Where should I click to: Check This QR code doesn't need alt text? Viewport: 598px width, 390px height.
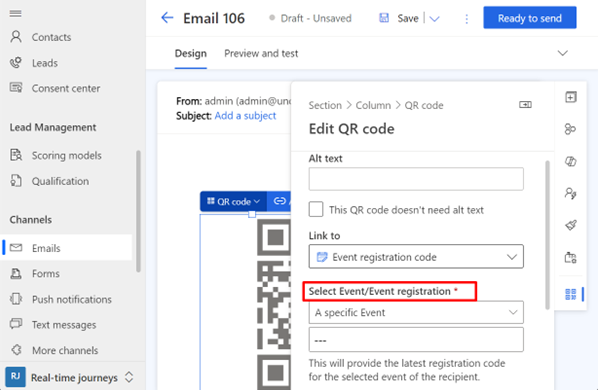tap(316, 209)
